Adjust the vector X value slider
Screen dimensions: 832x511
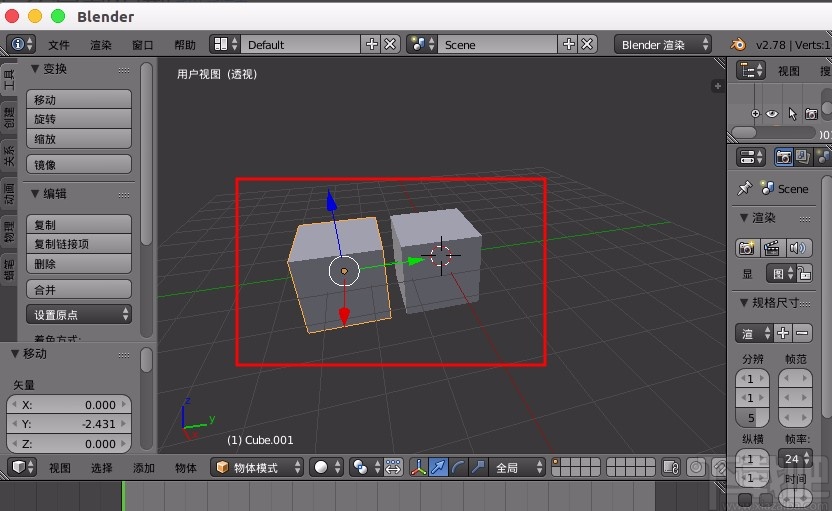(x=69, y=404)
